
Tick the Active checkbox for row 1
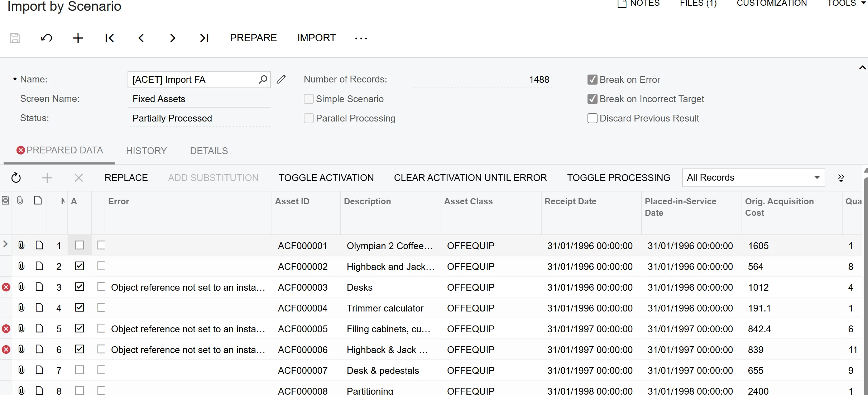[80, 245]
